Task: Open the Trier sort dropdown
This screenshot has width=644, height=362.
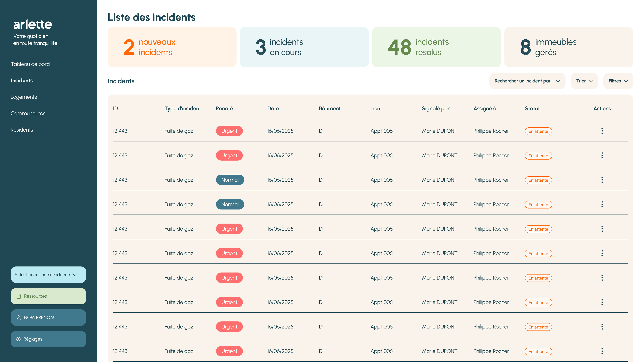Action: [x=584, y=81]
